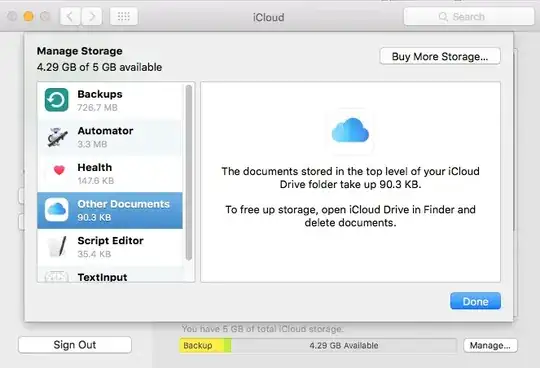
Task: Click the large iCloud Drive cloud image
Action: 350,130
